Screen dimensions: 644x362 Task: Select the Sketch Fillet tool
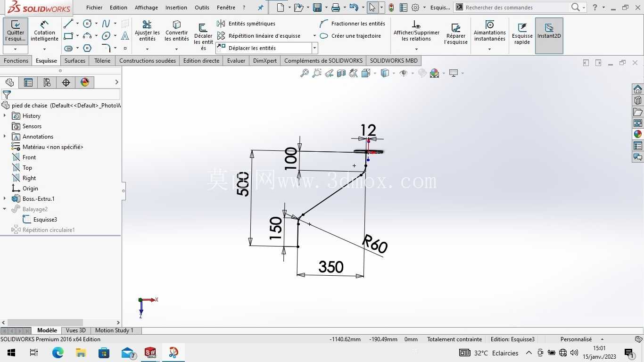(106, 48)
